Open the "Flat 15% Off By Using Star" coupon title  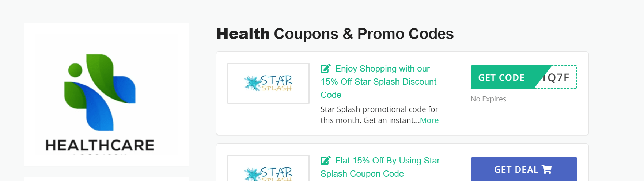click(x=387, y=161)
